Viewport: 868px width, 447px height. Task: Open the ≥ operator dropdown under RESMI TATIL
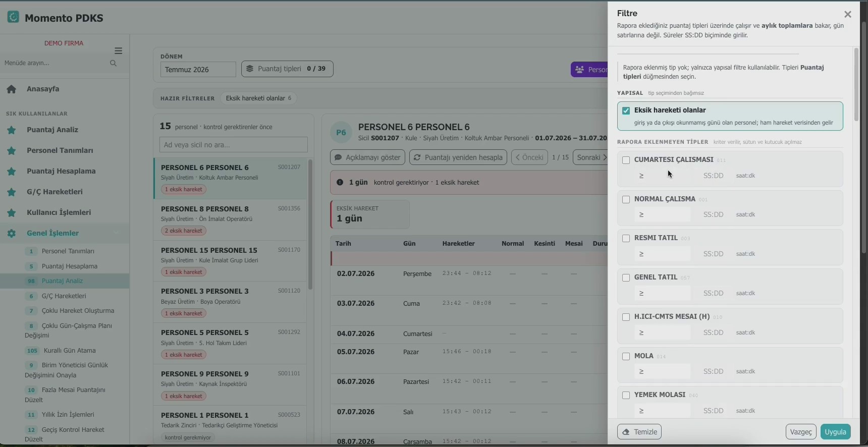tap(662, 254)
